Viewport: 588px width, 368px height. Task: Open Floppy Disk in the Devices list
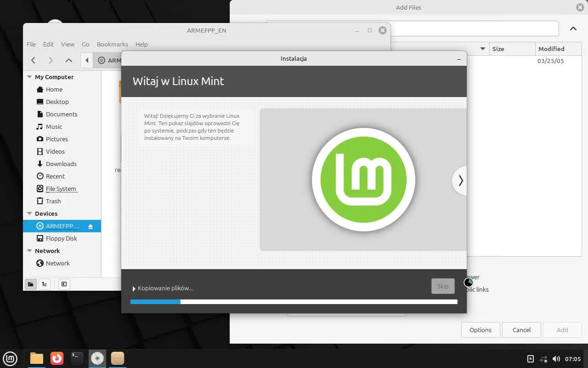[62, 238]
